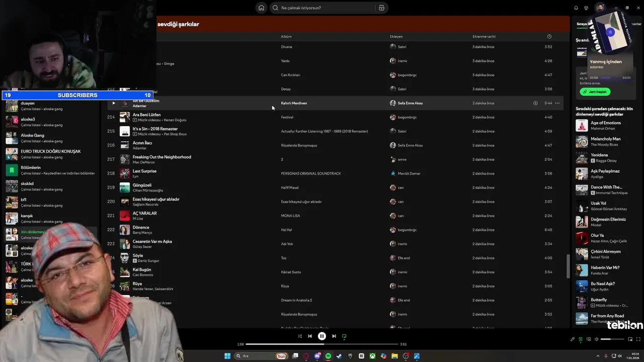This screenshot has height=362, width=644.
Task: Open more options for the Kahırlı Merdiven row
Action: pyautogui.click(x=557, y=103)
